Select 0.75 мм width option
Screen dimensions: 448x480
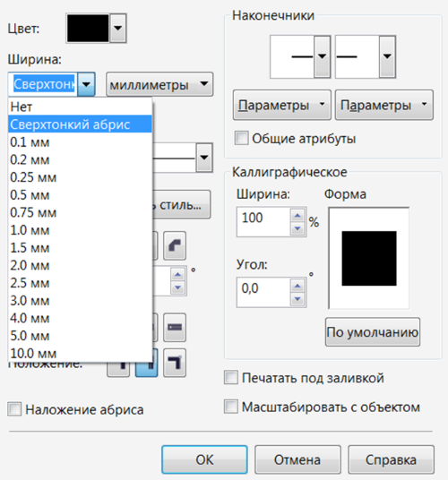(x=80, y=212)
